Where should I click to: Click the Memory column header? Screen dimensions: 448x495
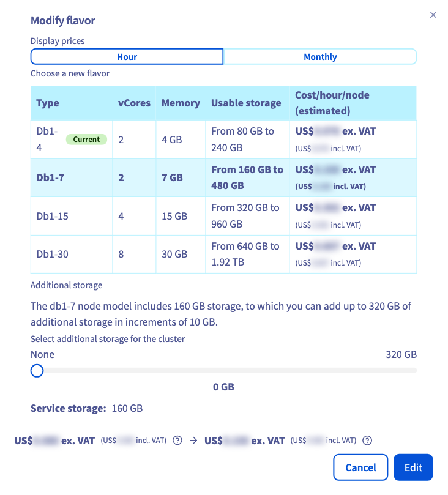point(181,103)
